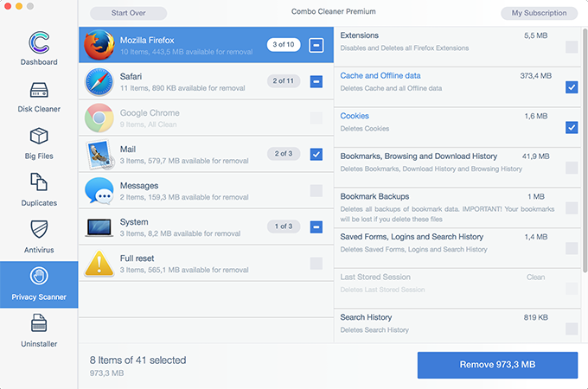Select the Mozilla Firefox row title
The width and height of the screenshot is (588, 389).
coord(147,40)
